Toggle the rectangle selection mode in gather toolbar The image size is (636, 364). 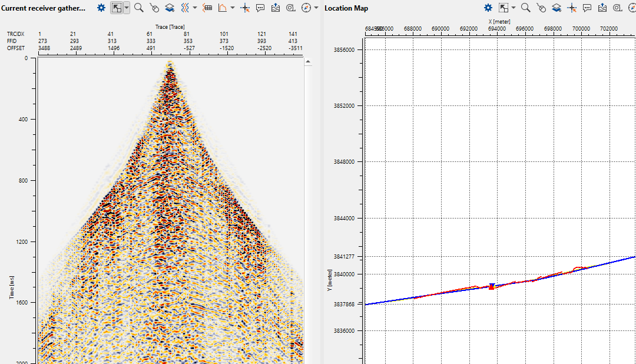pyautogui.click(x=117, y=8)
